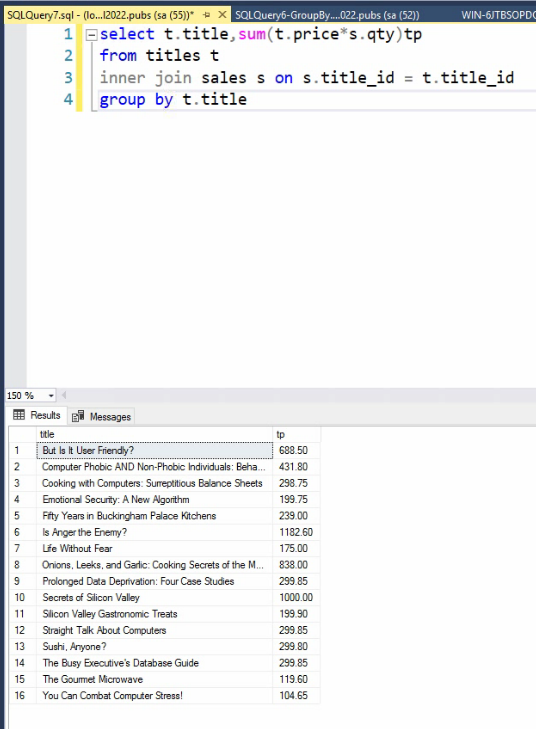Open the 150 % zoom dropdown
Viewport: 536px width, 729px height.
point(51,396)
